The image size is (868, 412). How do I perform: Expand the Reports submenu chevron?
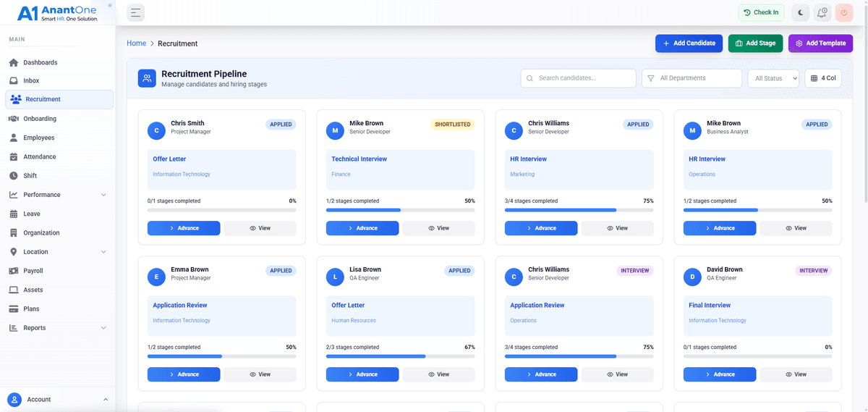103,328
